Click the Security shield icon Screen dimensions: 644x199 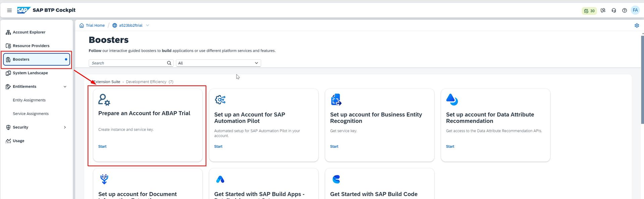8,127
